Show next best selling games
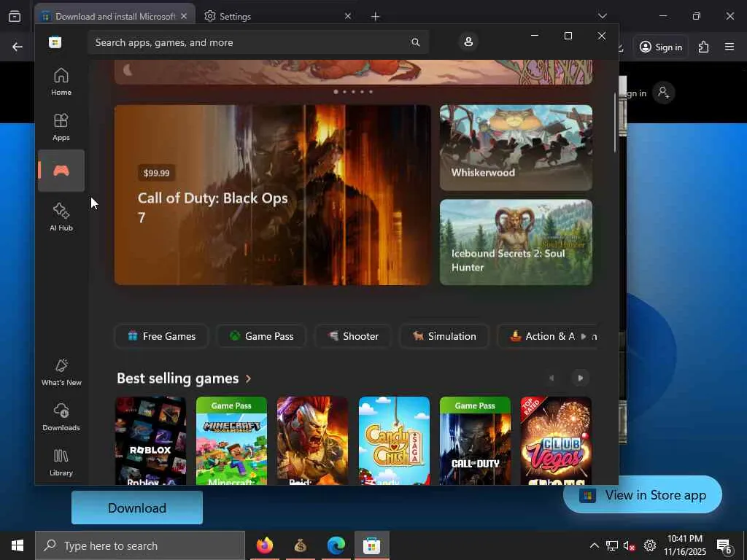The image size is (747, 560). point(580,378)
